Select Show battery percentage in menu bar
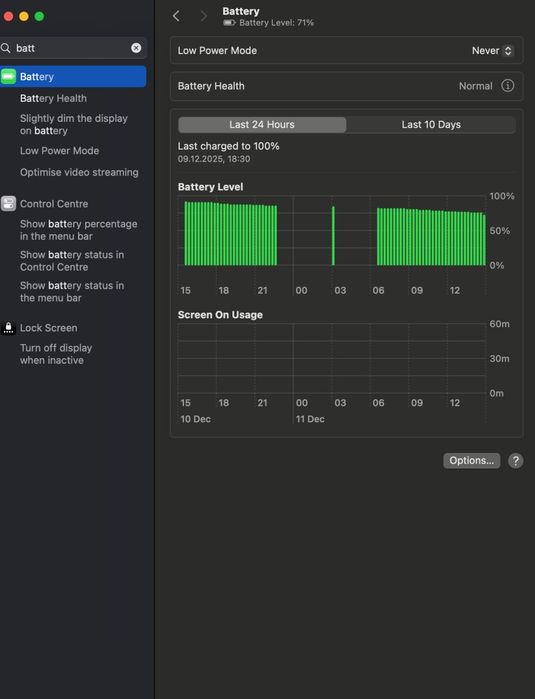The image size is (535, 699). click(x=78, y=230)
